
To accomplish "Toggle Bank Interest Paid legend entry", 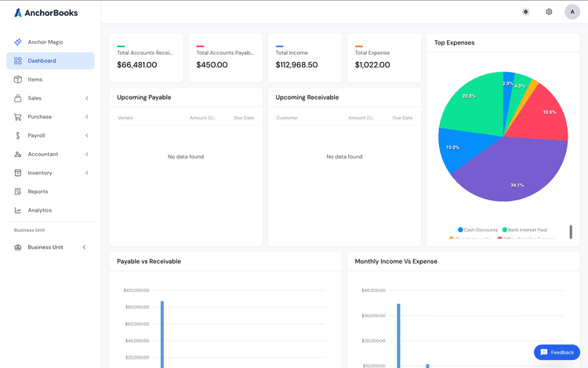I will (524, 230).
